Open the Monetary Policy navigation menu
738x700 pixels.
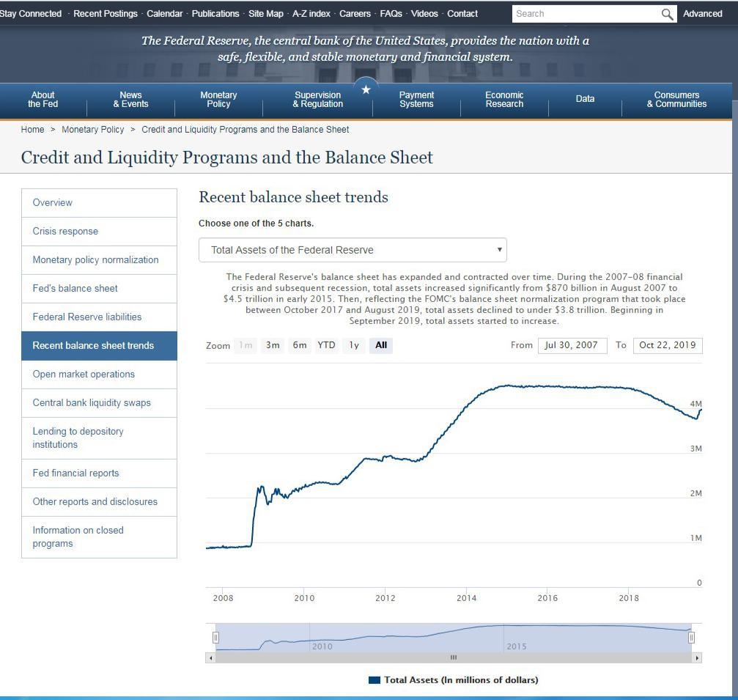click(x=218, y=100)
